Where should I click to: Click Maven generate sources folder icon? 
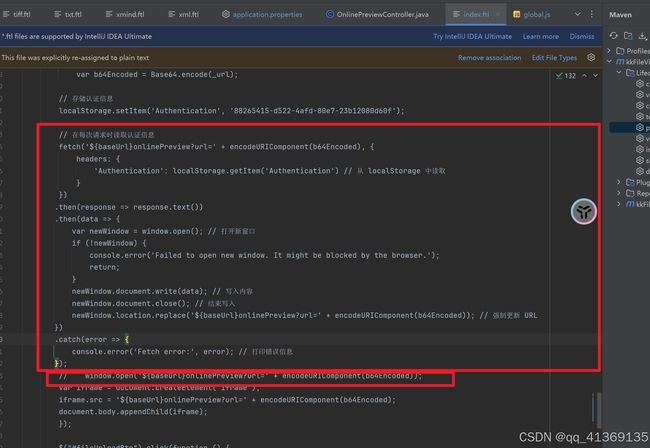[x=628, y=36]
